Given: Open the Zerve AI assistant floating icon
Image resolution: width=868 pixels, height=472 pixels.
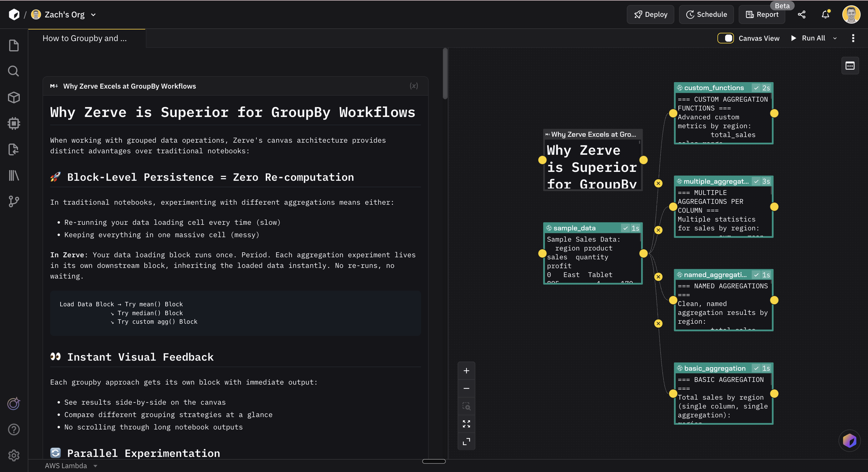Looking at the screenshot, I should 849,440.
